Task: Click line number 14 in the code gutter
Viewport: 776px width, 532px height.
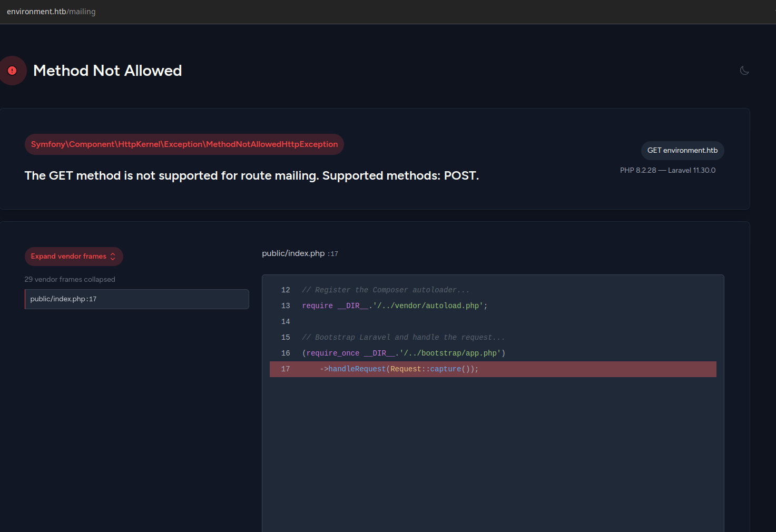Action: tap(286, 322)
